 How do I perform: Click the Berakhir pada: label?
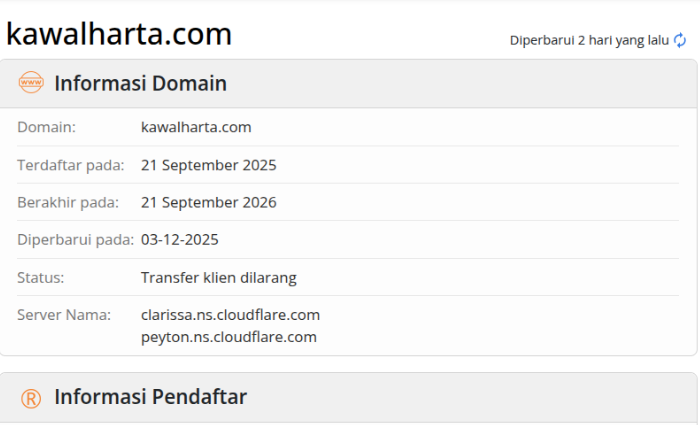pos(68,203)
